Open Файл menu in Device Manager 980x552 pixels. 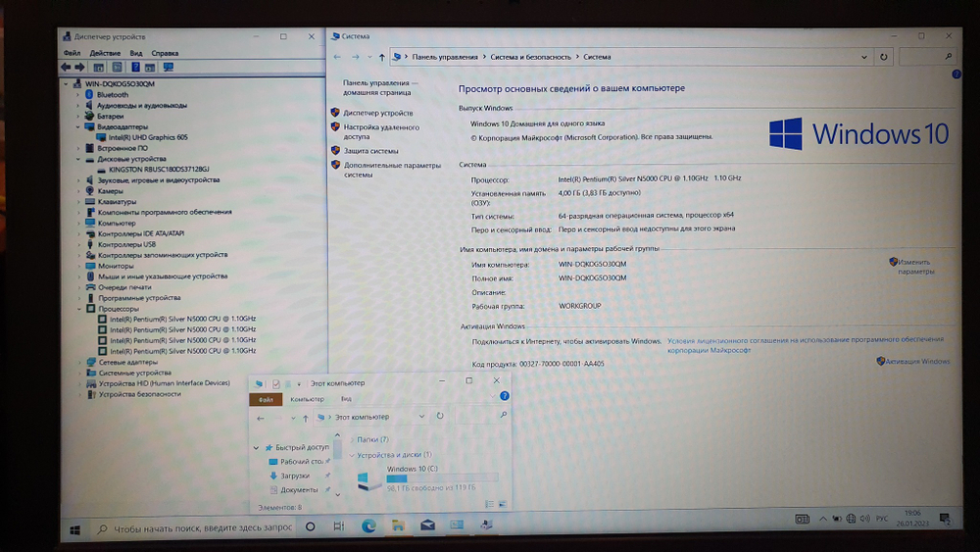point(72,53)
